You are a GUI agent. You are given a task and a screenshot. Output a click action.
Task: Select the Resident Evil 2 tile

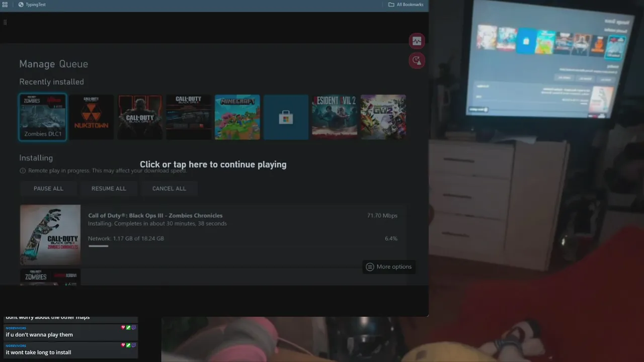pyautogui.click(x=335, y=117)
